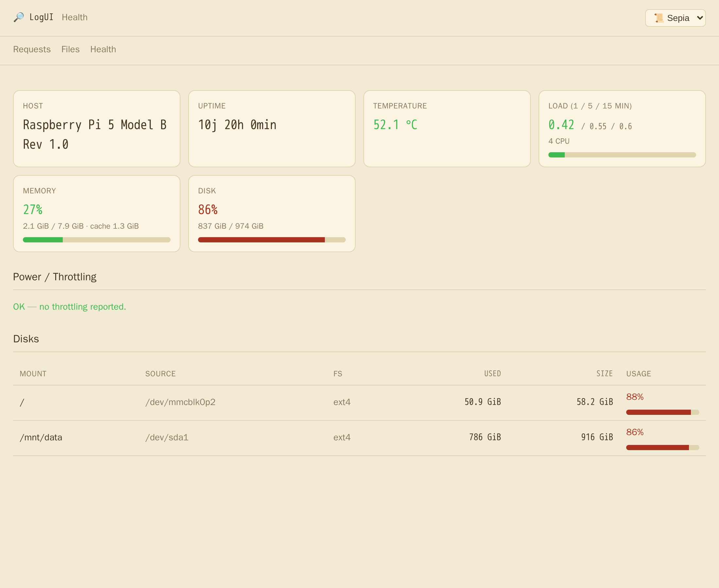Viewport: 719px width, 588px height.
Task: Click the Memory usage progress bar
Action: point(96,240)
